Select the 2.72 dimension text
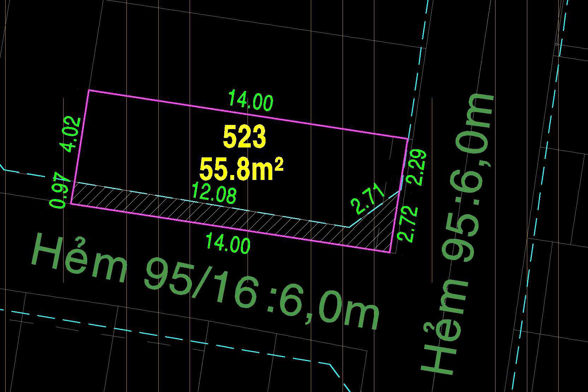The image size is (588, 392). click(408, 223)
